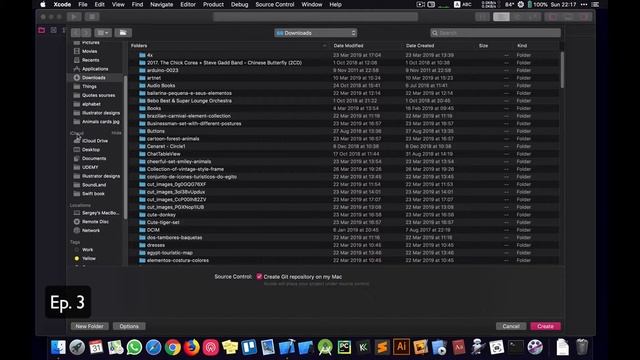Select Remote Disc in Locations
Image resolution: width=640 pixels, height=360 pixels.
95,222
